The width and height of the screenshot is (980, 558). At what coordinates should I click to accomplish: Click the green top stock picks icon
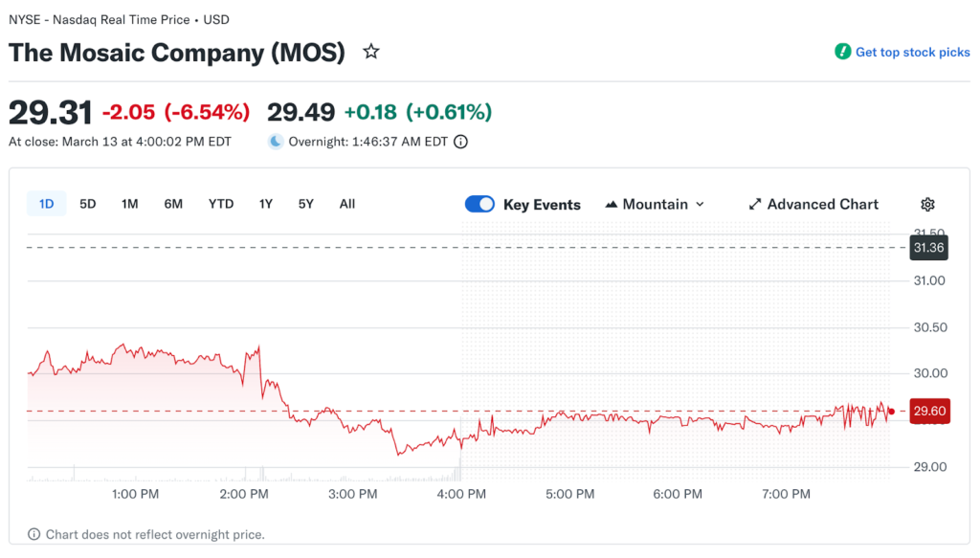click(842, 52)
